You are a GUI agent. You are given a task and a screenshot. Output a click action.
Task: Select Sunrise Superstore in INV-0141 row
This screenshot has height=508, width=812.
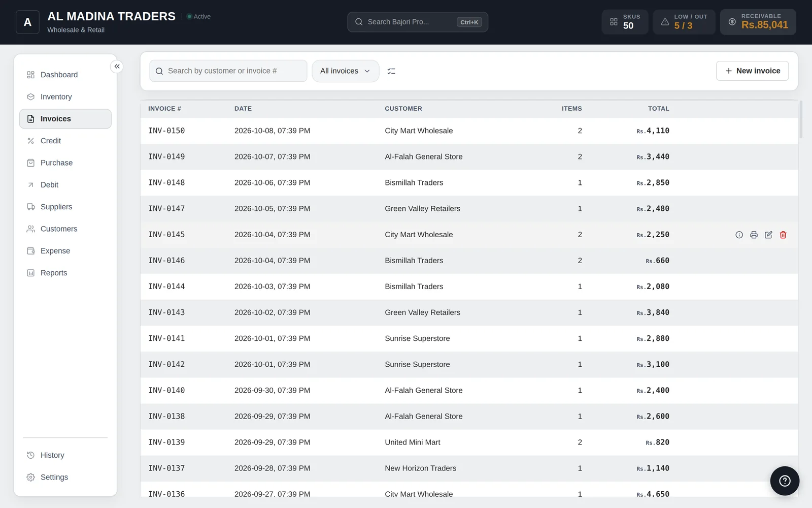417,338
